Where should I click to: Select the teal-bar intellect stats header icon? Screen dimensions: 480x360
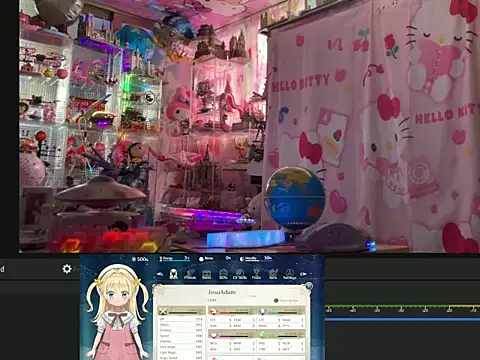click(262, 311)
